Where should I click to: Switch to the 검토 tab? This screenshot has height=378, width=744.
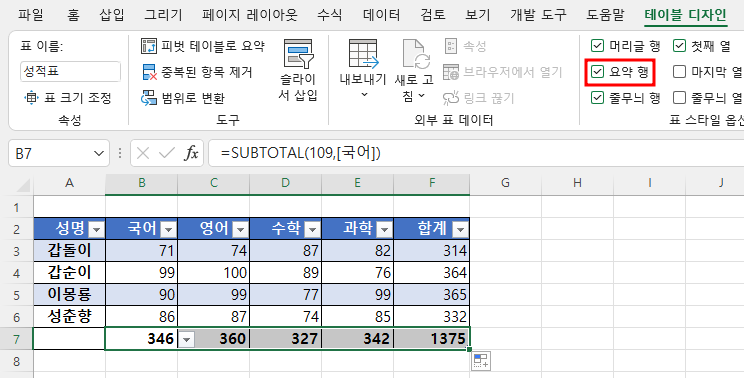point(433,15)
